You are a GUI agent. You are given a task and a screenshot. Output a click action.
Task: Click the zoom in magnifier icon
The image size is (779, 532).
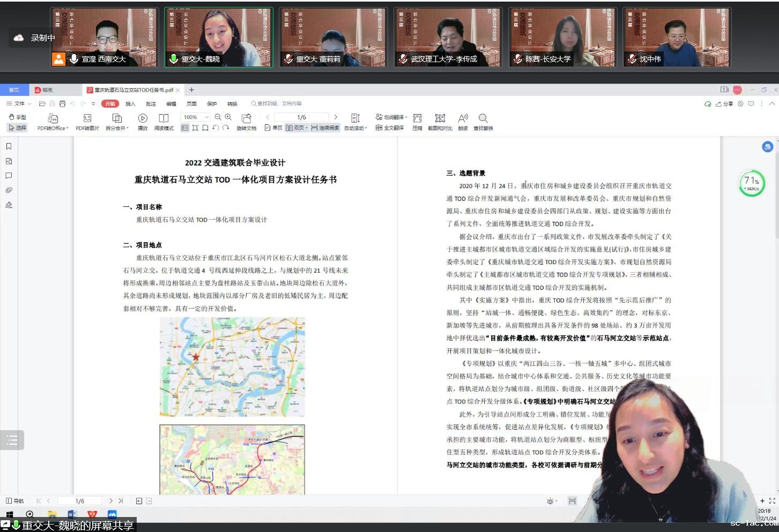(228, 117)
